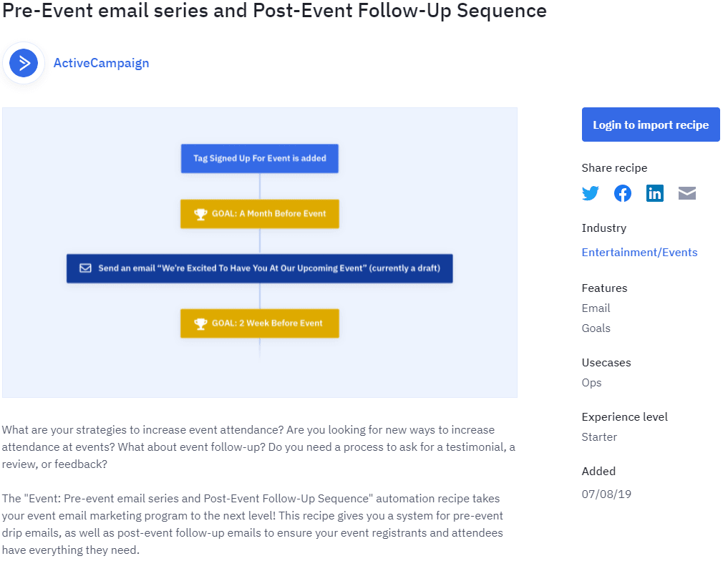The image size is (728, 561).
Task: Open Entertainment/Events industry link
Action: point(639,253)
